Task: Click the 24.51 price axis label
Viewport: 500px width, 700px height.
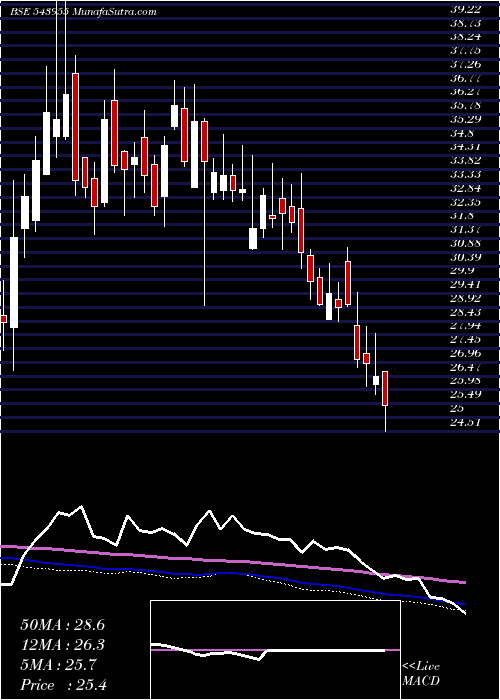Action: (x=465, y=422)
